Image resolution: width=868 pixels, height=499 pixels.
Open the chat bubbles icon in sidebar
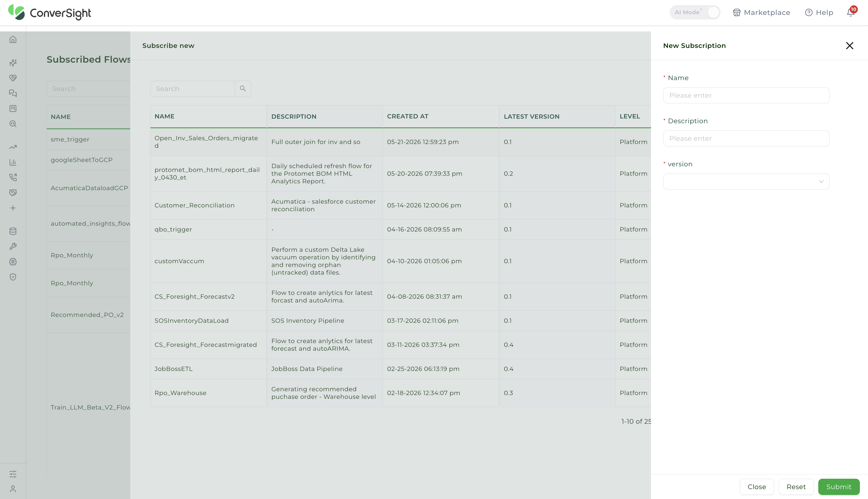pyautogui.click(x=13, y=93)
